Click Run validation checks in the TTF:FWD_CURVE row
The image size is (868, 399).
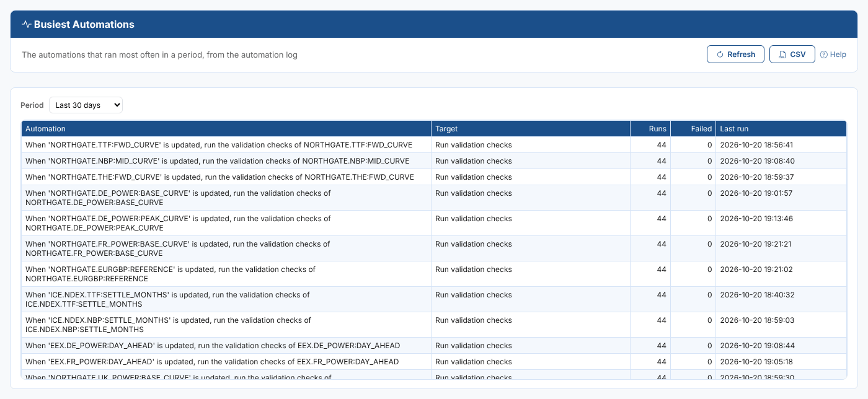(474, 145)
